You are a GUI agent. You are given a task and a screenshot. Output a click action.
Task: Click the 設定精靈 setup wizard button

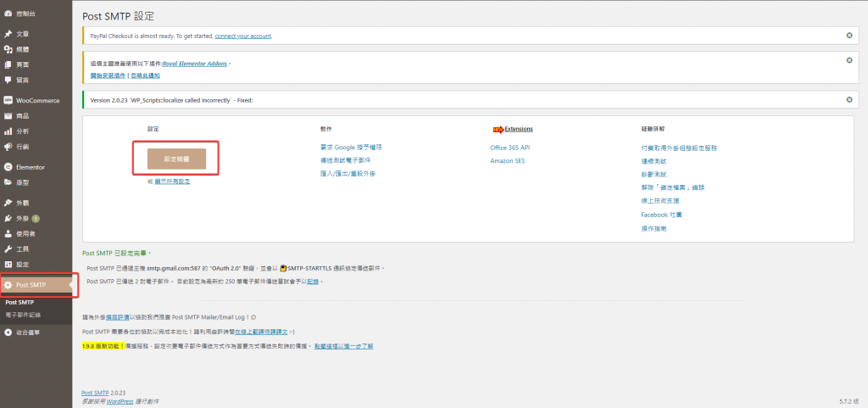(x=176, y=159)
